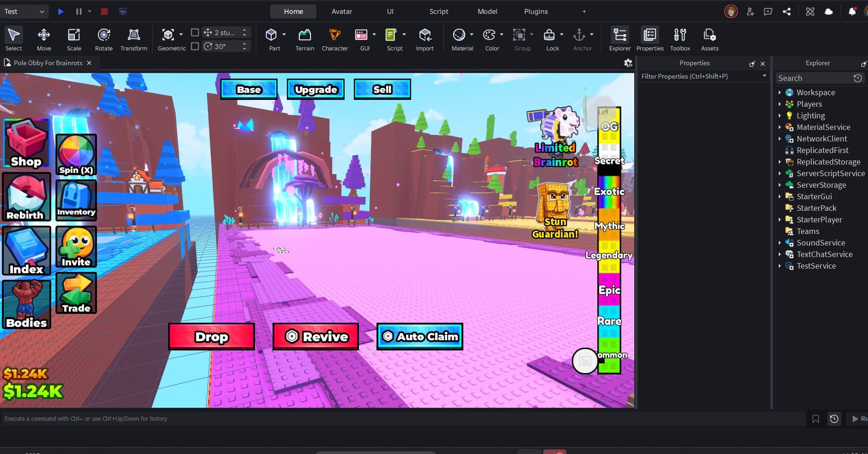Image resolution: width=868 pixels, height=454 pixels.
Task: Open viewport settings gear
Action: [628, 63]
